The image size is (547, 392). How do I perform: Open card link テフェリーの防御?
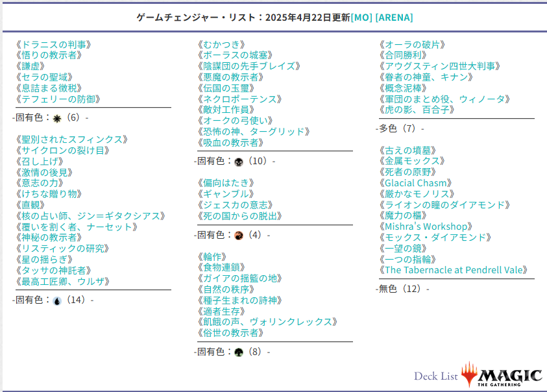(58, 99)
